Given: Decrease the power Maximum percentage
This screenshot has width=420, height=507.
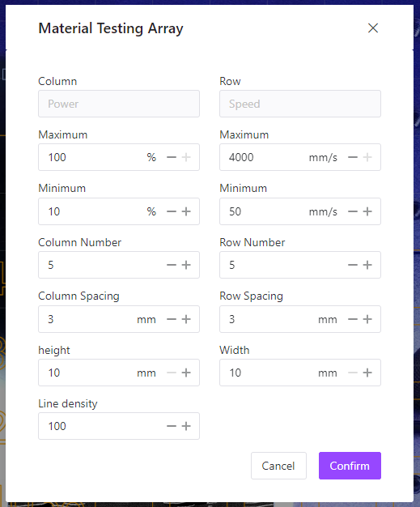Looking at the screenshot, I should (172, 157).
